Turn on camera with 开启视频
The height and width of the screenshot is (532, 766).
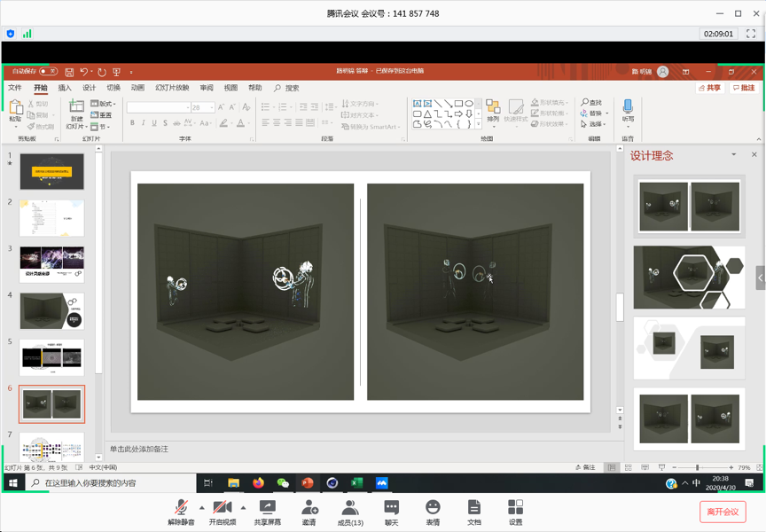[223, 508]
